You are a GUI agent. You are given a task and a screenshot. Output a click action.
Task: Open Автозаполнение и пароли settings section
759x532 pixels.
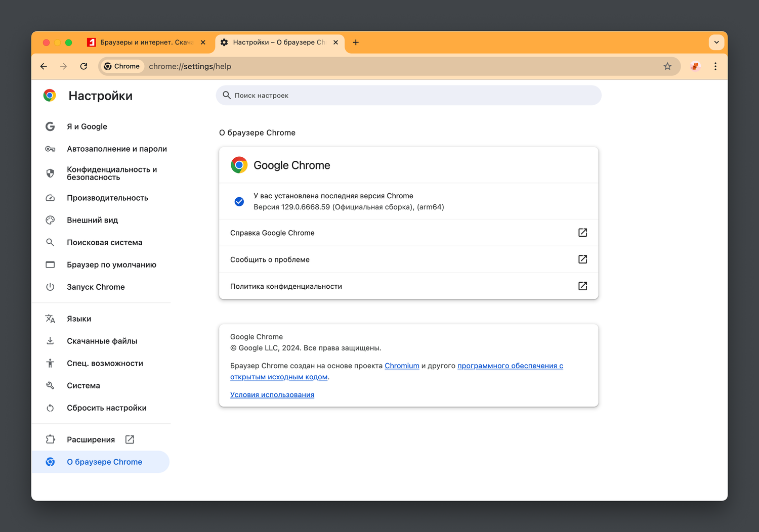(x=116, y=149)
